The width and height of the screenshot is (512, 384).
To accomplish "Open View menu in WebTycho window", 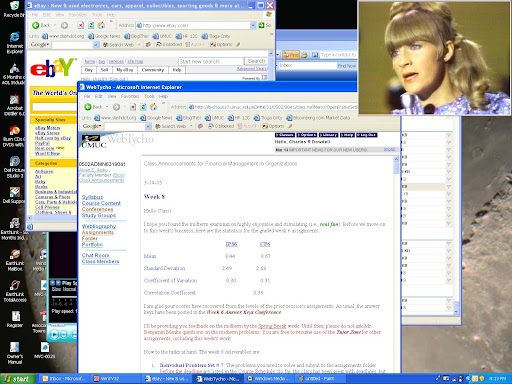I will (x=112, y=96).
